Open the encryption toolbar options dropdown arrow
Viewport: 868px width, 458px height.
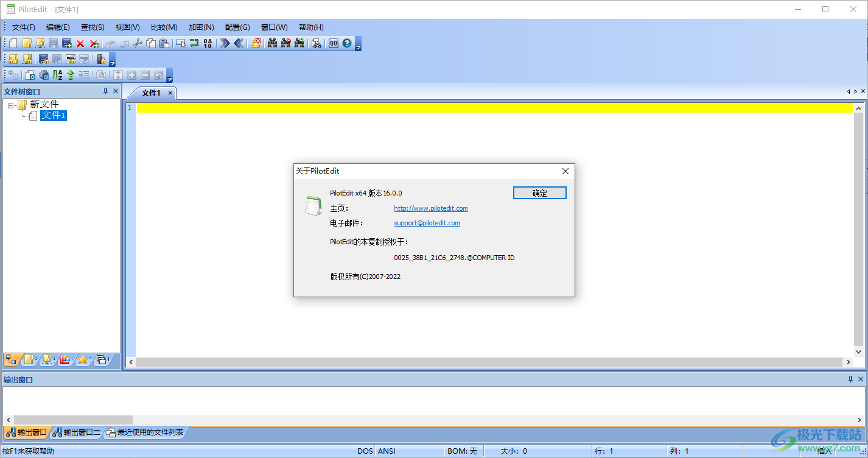point(113,60)
